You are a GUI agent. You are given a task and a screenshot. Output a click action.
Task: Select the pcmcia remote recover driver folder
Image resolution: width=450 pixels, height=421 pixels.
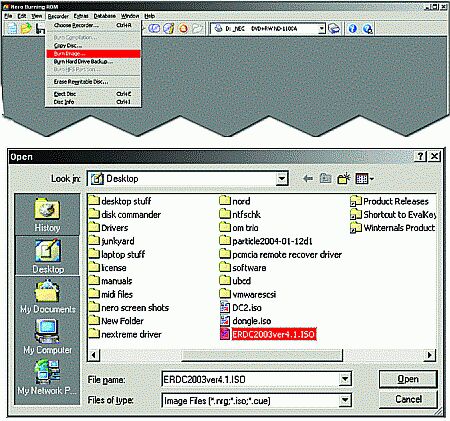point(281,255)
